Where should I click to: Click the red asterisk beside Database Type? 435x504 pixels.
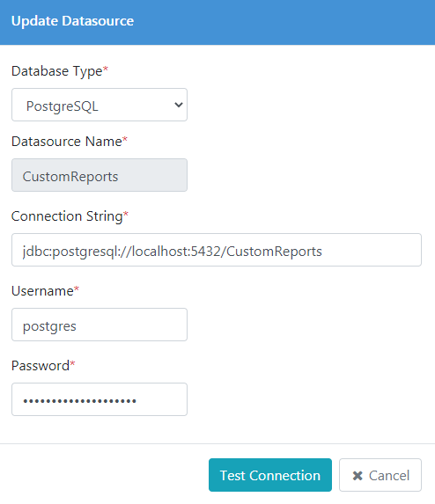(x=105, y=68)
